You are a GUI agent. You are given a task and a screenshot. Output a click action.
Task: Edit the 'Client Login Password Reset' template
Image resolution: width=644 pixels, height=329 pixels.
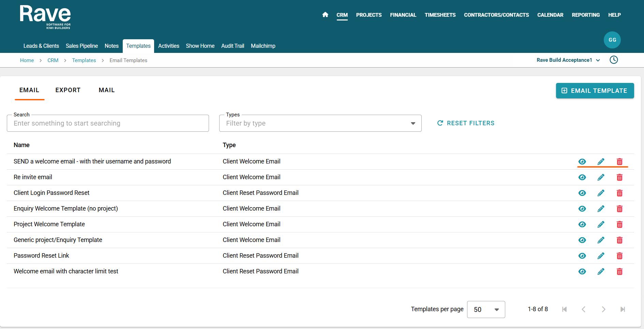point(601,193)
